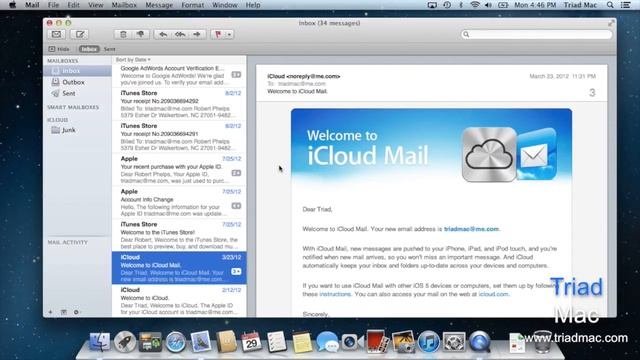Image resolution: width=640 pixels, height=360 pixels.
Task: Toggle the Mail Activity pane button
Action: pos(64,312)
